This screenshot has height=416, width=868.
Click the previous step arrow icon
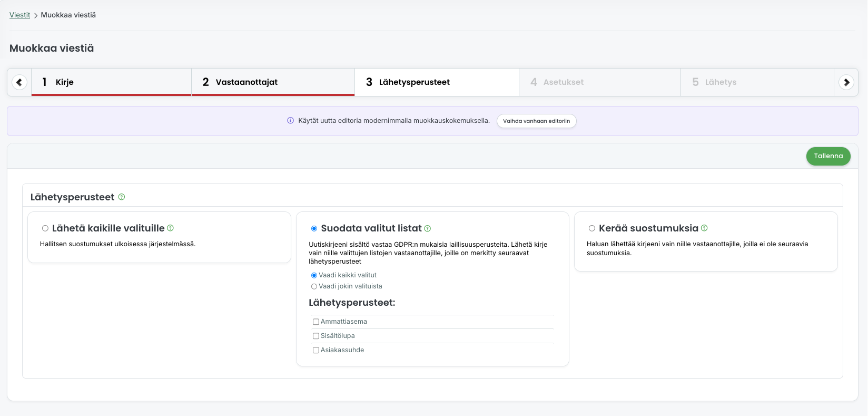coord(19,82)
